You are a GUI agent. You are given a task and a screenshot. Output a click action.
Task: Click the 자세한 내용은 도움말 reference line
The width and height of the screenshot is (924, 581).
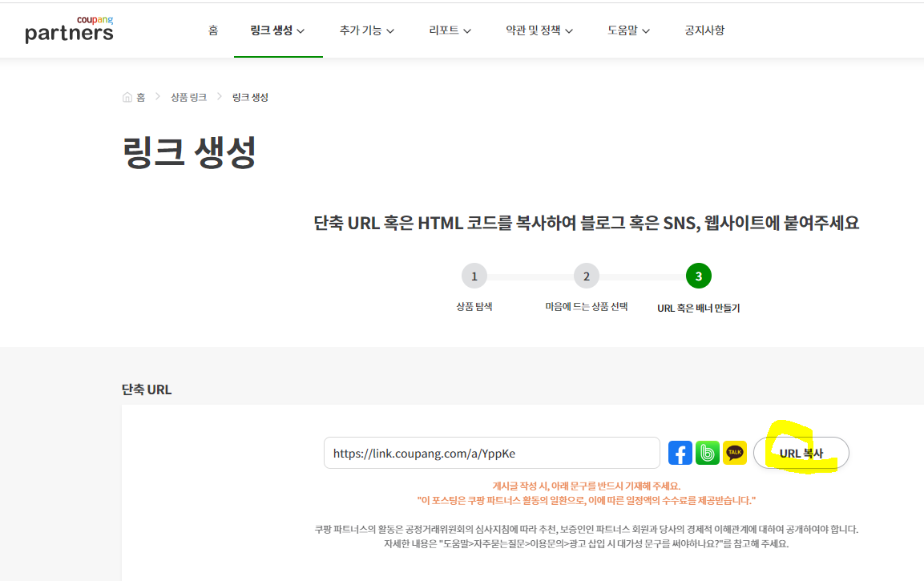tap(587, 543)
